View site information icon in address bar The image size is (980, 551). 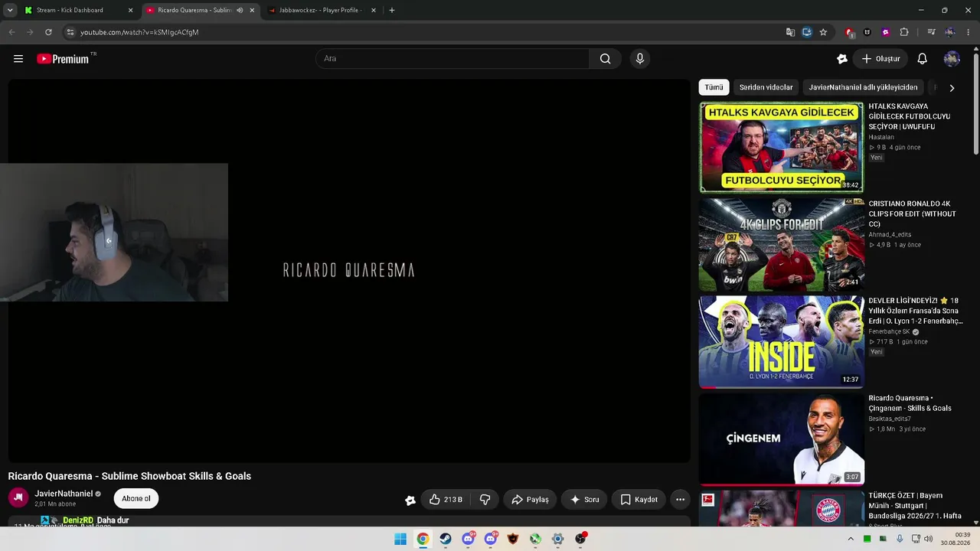[70, 32]
